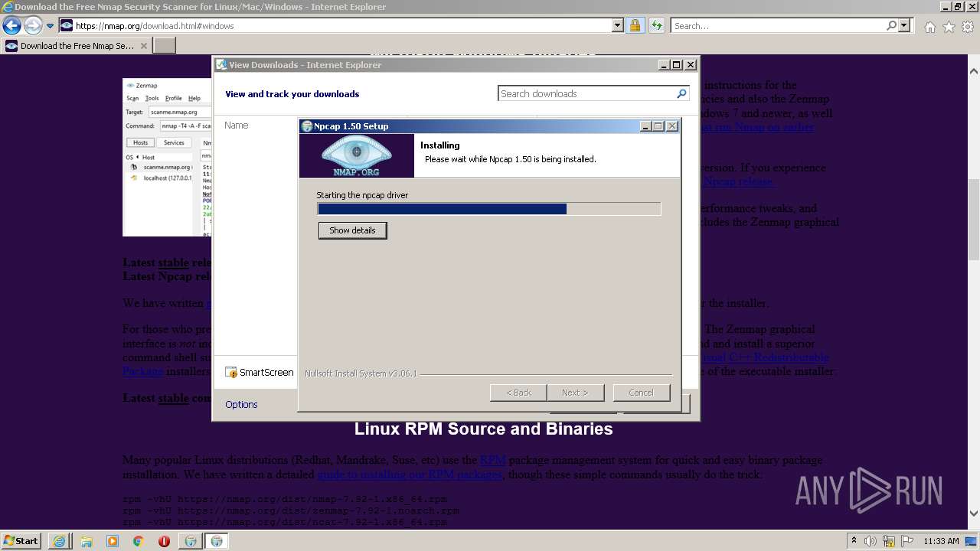The width and height of the screenshot is (980, 551).
Task: Click the 11:33 AM taskbar clock
Action: pos(941,541)
